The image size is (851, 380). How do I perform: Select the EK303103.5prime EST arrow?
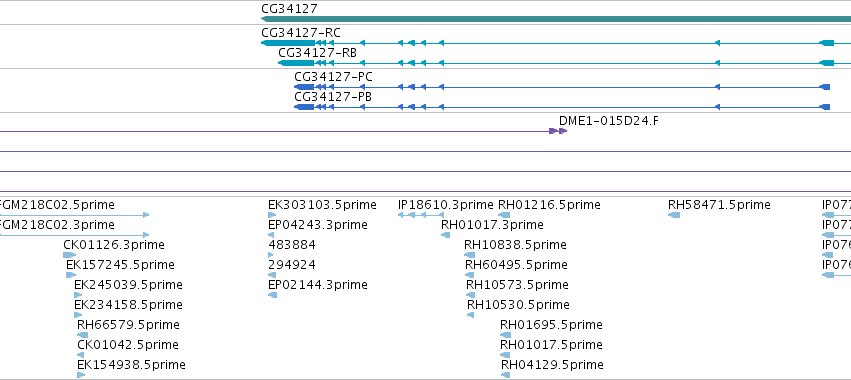(x=272, y=215)
